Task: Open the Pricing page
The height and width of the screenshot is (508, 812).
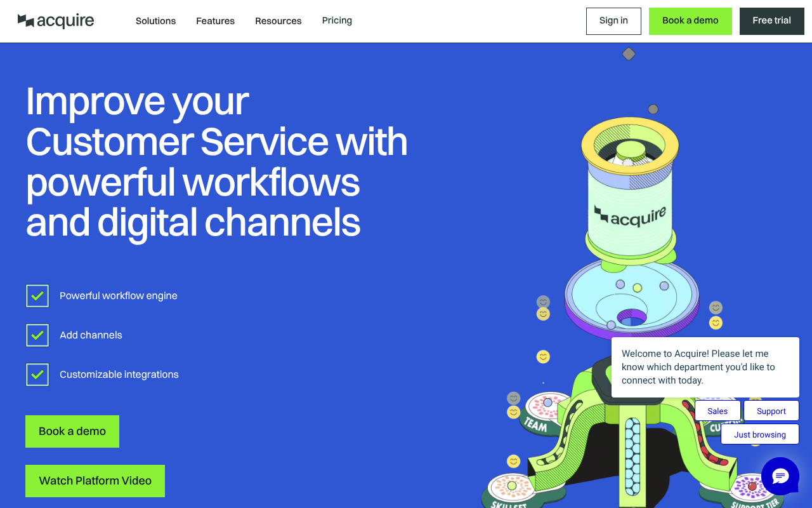Action: 337,20
